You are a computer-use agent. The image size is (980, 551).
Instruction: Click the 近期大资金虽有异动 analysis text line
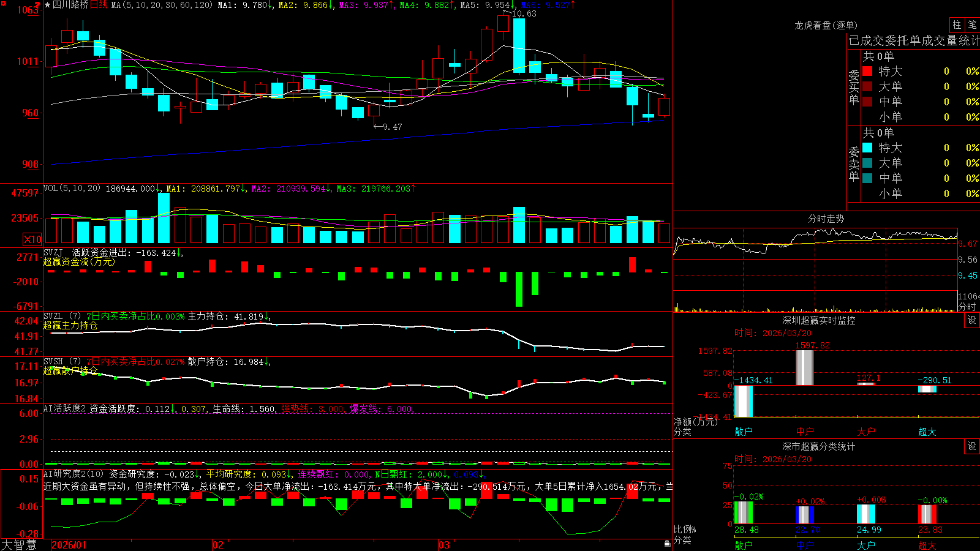coord(358,486)
